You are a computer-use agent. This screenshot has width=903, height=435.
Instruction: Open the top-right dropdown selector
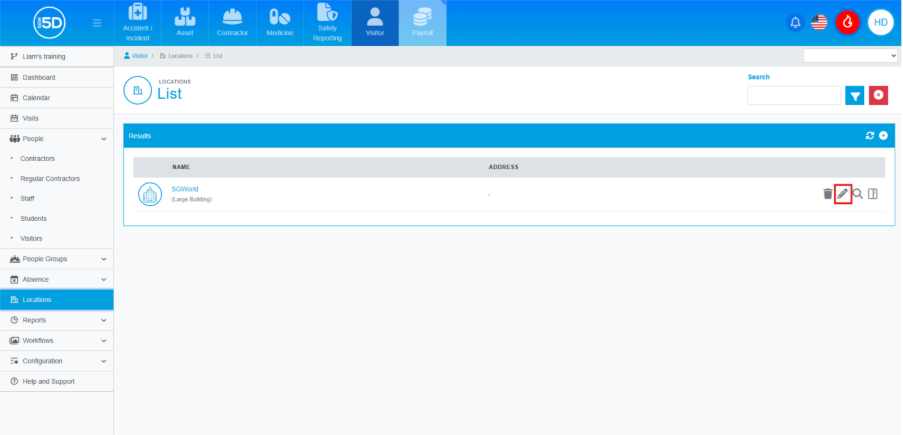click(850, 56)
